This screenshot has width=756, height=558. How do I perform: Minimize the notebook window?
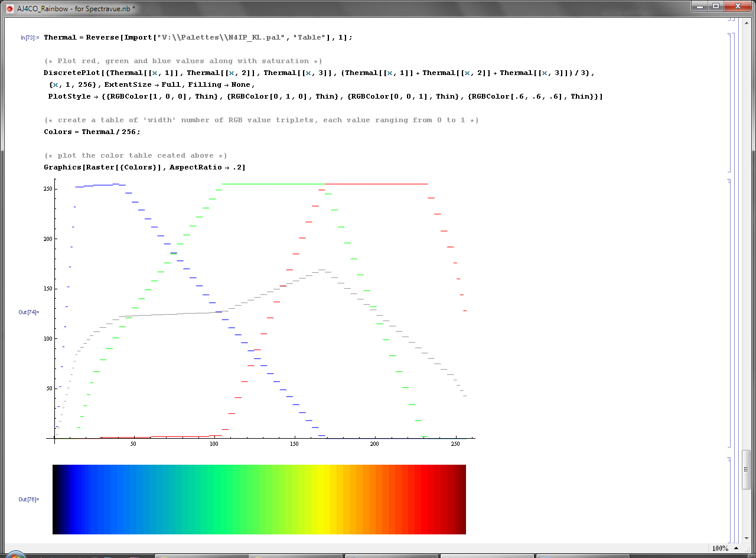(699, 6)
